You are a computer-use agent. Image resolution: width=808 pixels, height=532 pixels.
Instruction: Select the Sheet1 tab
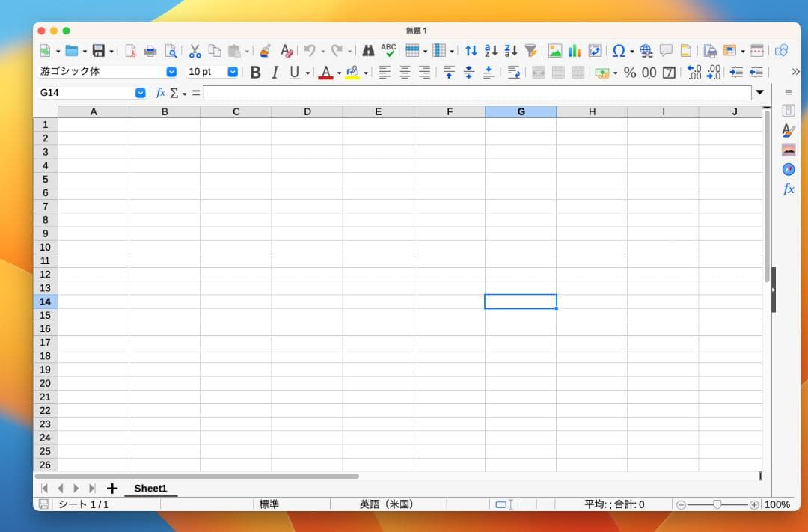tap(150, 489)
